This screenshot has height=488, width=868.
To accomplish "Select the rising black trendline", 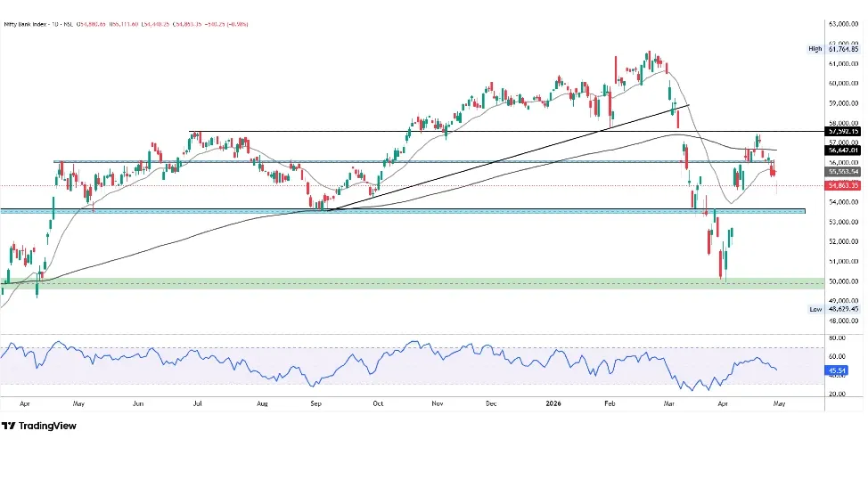I will click(x=509, y=157).
